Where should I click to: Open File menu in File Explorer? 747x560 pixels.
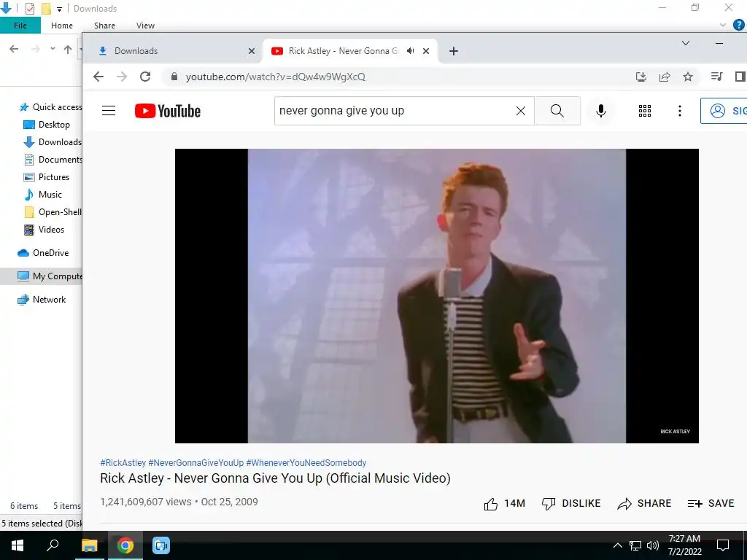tap(20, 26)
